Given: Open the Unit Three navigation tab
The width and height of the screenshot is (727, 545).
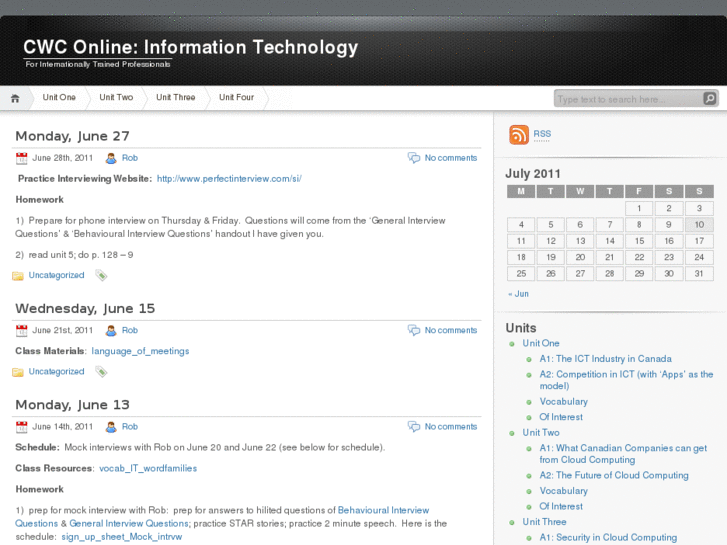Looking at the screenshot, I should [176, 98].
